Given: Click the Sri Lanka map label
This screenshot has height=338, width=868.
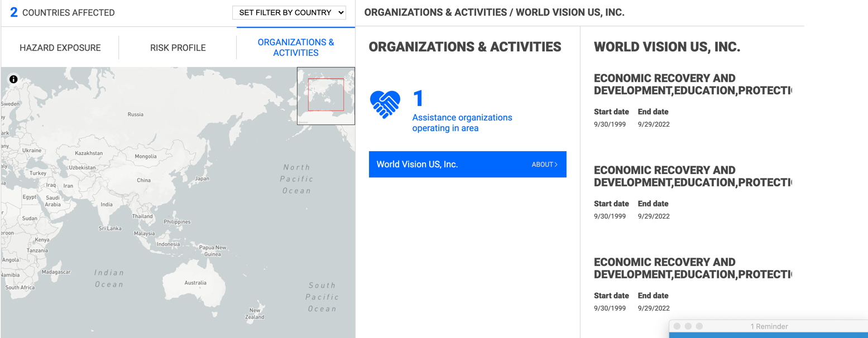Looking at the screenshot, I should 110,228.
